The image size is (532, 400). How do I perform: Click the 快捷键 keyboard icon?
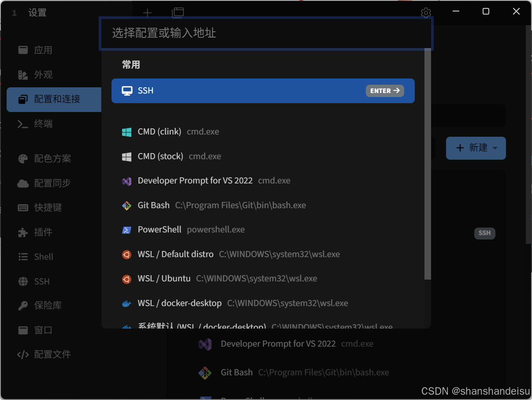pos(23,207)
